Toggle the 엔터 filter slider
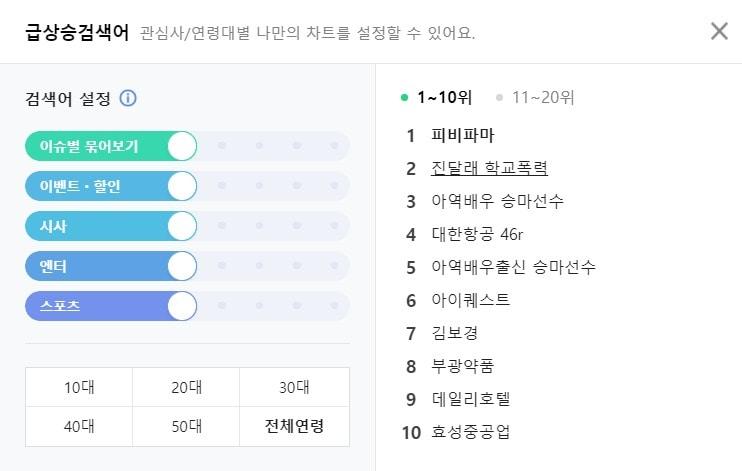This screenshot has width=742, height=471. coord(182,266)
